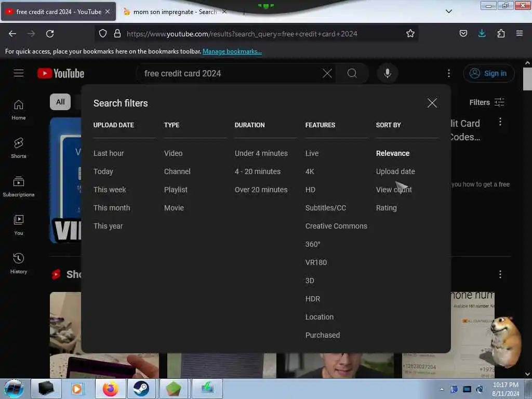This screenshot has width=532, height=399.
Task: Open the list all tabs chevron
Action: 448,11
